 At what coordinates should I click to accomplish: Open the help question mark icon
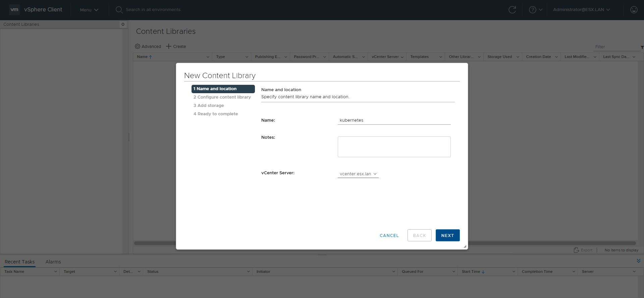(532, 10)
